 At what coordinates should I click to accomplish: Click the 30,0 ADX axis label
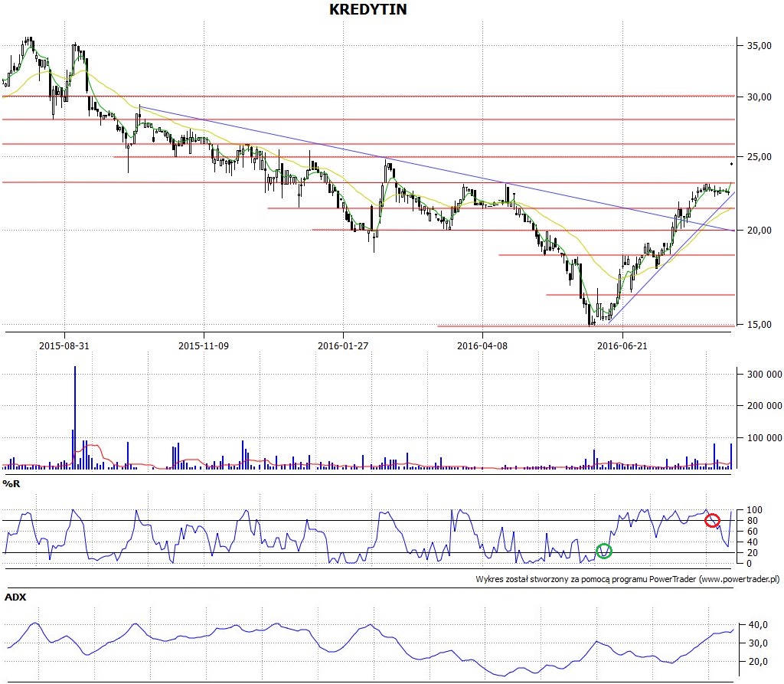(x=757, y=643)
